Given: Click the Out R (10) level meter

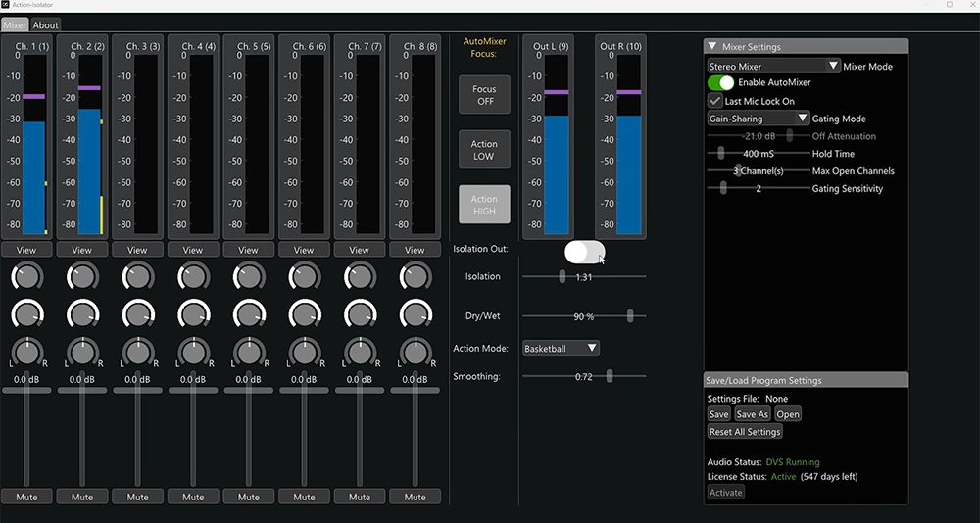Looking at the screenshot, I should tap(629, 144).
